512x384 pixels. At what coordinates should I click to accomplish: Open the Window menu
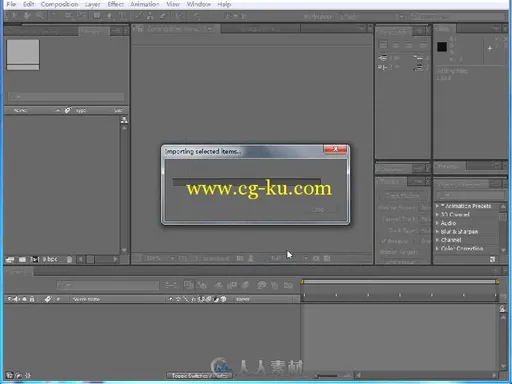click(198, 4)
